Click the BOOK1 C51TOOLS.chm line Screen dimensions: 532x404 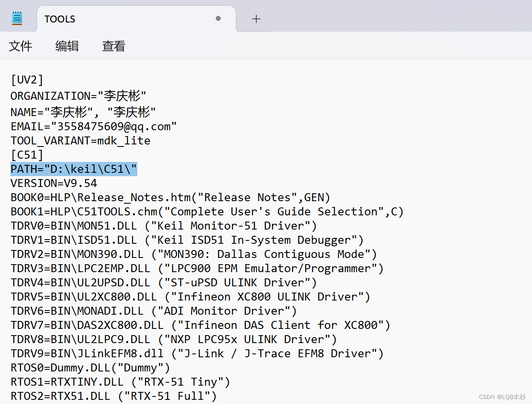click(207, 212)
